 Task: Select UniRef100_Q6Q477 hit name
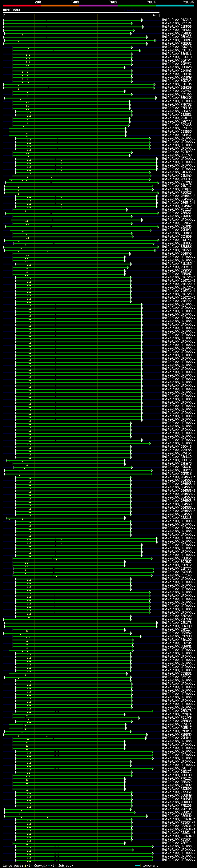(x=177, y=111)
